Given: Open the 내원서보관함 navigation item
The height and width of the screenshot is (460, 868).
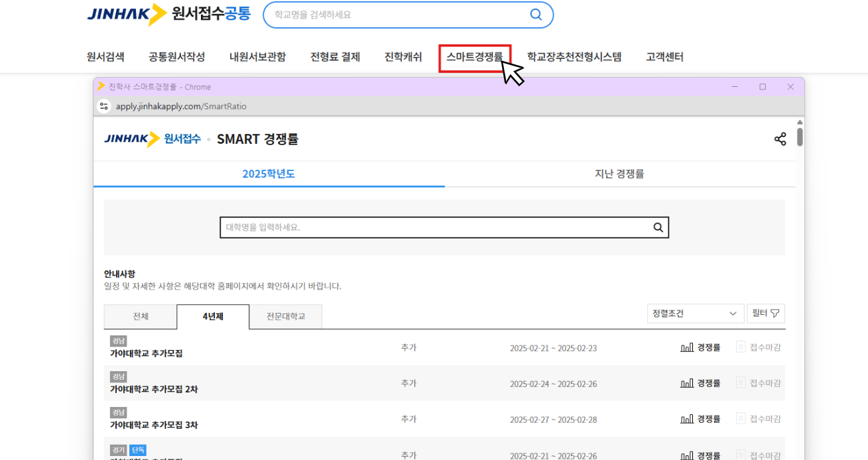Looking at the screenshot, I should point(258,57).
